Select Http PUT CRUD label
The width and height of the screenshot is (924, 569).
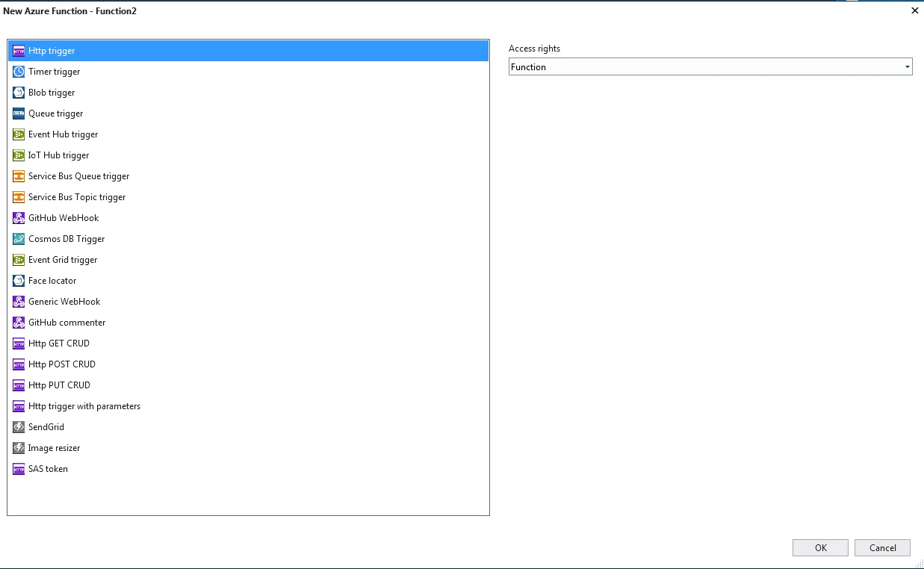click(x=59, y=385)
